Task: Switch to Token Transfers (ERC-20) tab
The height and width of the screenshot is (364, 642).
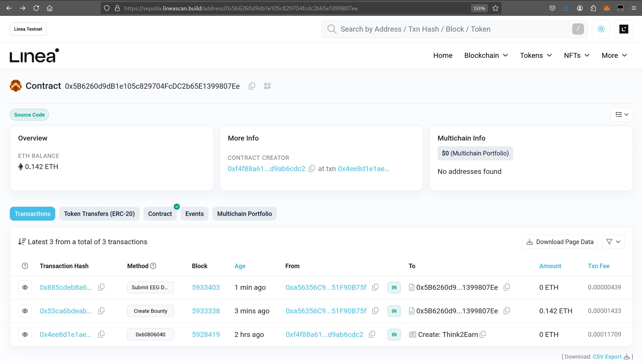Action: coord(99,214)
